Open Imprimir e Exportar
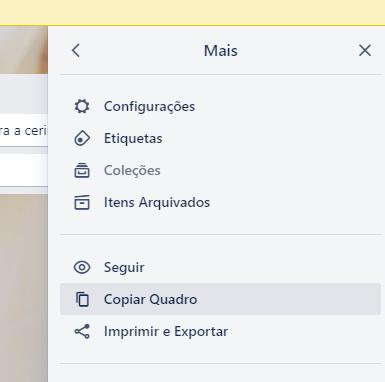 [220, 331]
